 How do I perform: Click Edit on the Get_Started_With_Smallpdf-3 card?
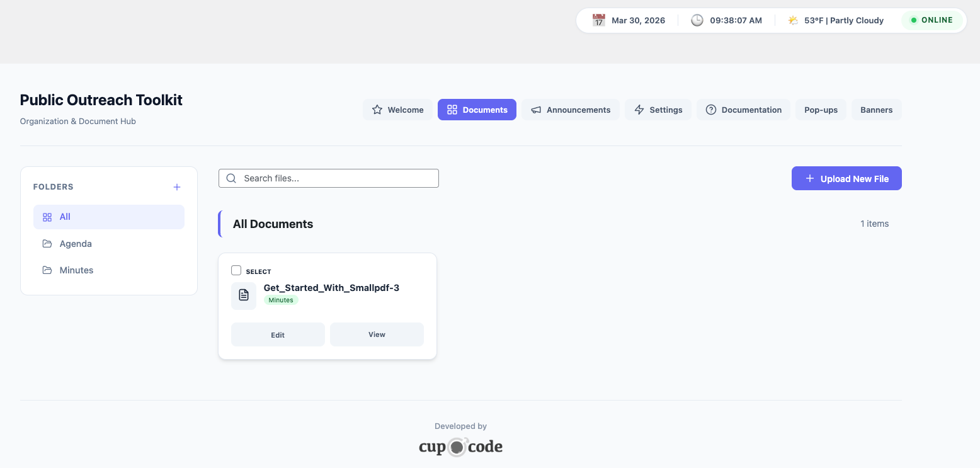pyautogui.click(x=278, y=334)
